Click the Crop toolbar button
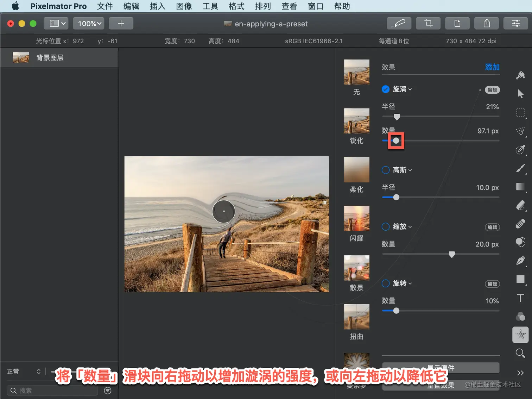 click(x=428, y=23)
